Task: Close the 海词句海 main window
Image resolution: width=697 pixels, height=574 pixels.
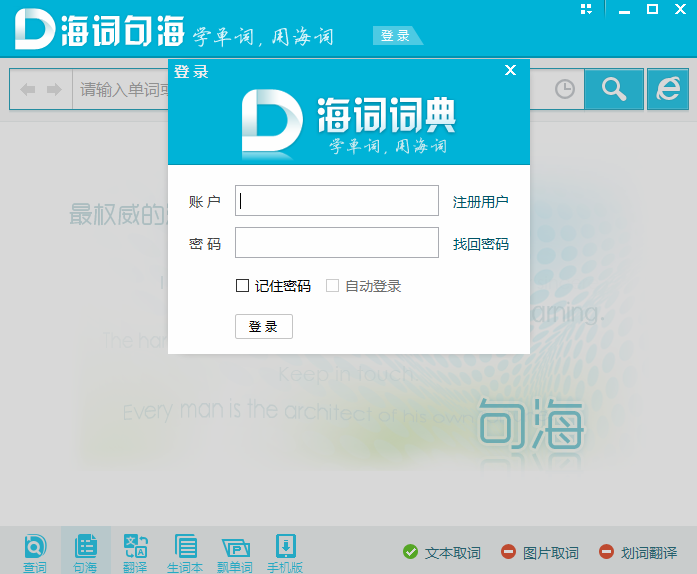Action: point(680,9)
